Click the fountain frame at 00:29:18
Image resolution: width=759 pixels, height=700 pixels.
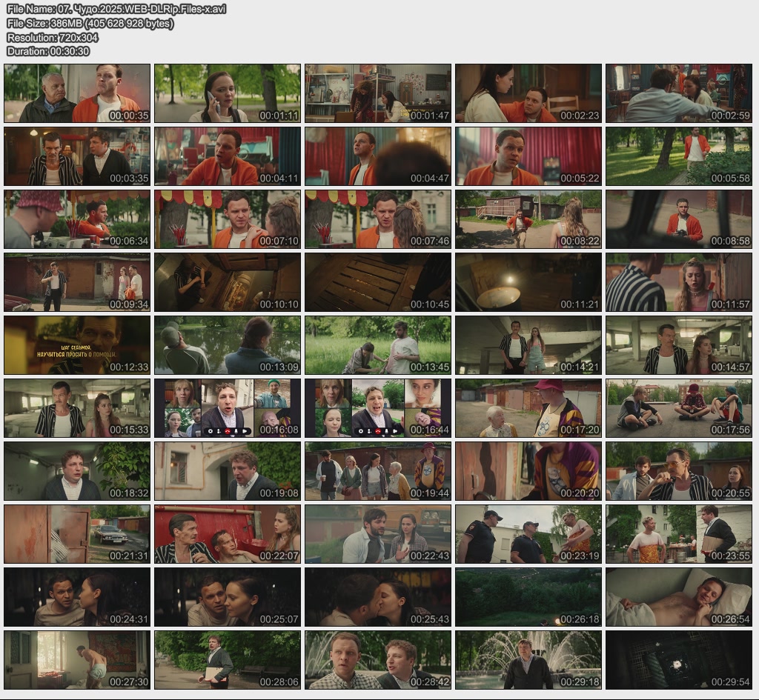coord(528,660)
